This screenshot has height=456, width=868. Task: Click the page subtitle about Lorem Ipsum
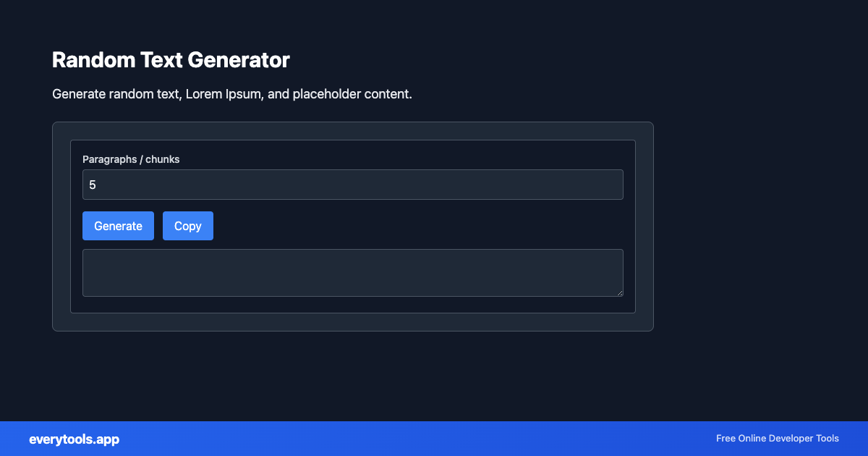(232, 93)
